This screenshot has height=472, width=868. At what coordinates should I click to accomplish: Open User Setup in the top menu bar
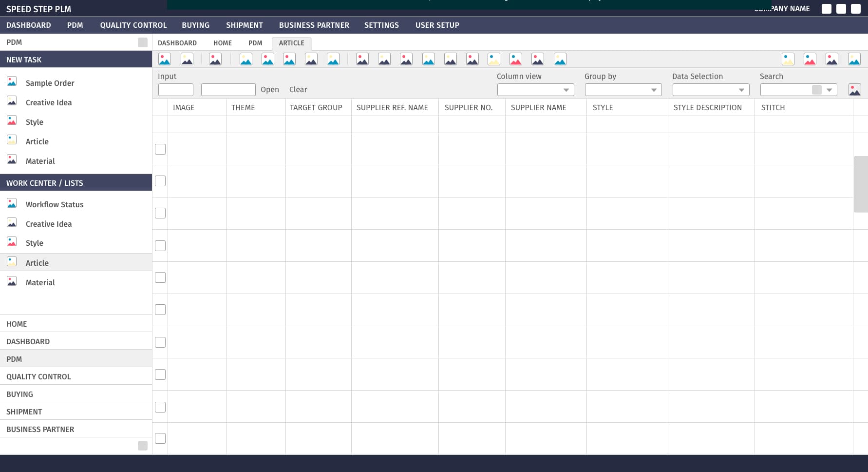coord(437,25)
